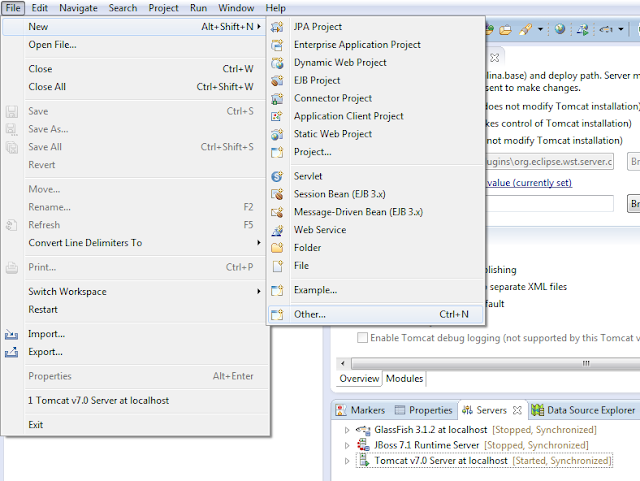Click the Project... wizard icon
The width and height of the screenshot is (640, 481).
coord(277,152)
